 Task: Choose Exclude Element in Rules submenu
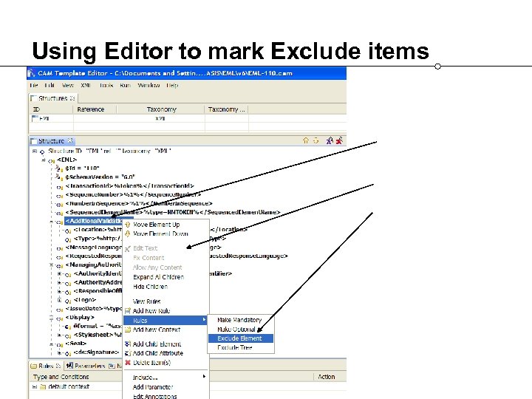click(x=240, y=338)
